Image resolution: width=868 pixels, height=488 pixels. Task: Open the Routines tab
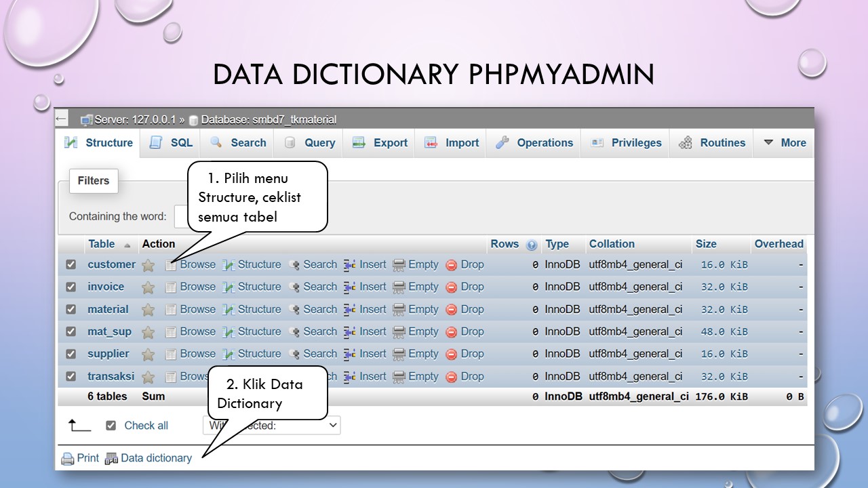(712, 143)
